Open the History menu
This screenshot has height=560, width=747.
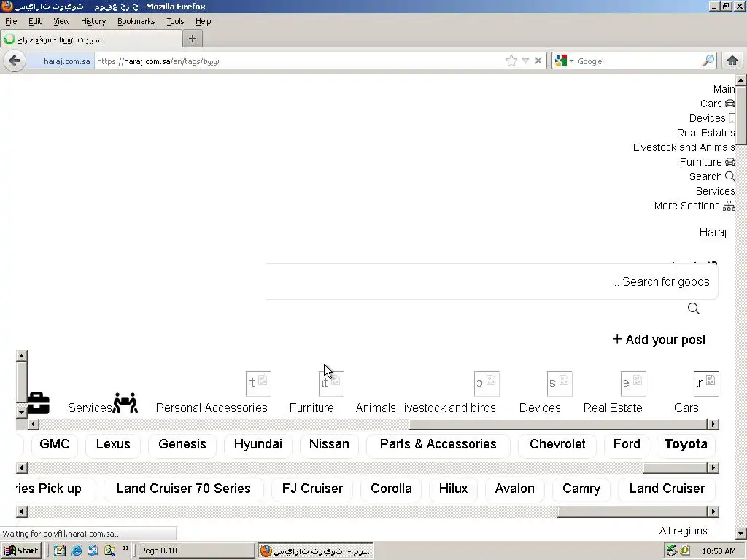tap(93, 21)
